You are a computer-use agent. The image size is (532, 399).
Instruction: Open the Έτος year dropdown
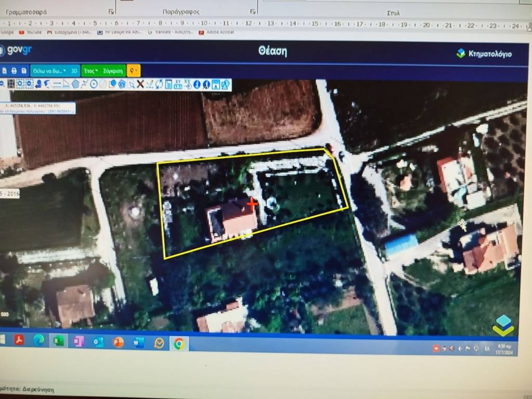pos(91,71)
